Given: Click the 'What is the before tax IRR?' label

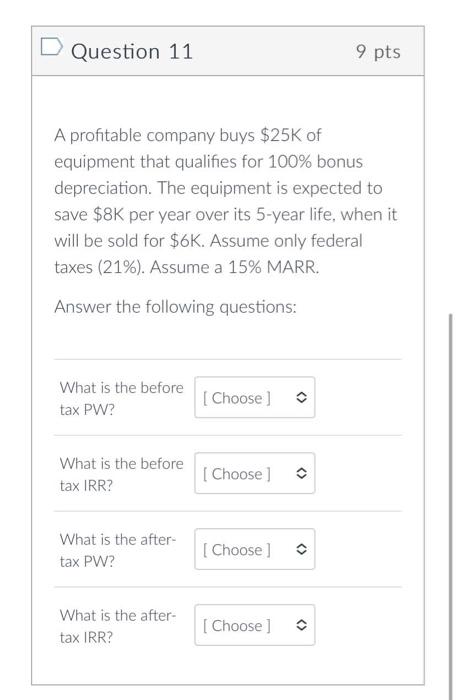Looking at the screenshot, I should (x=121, y=474).
